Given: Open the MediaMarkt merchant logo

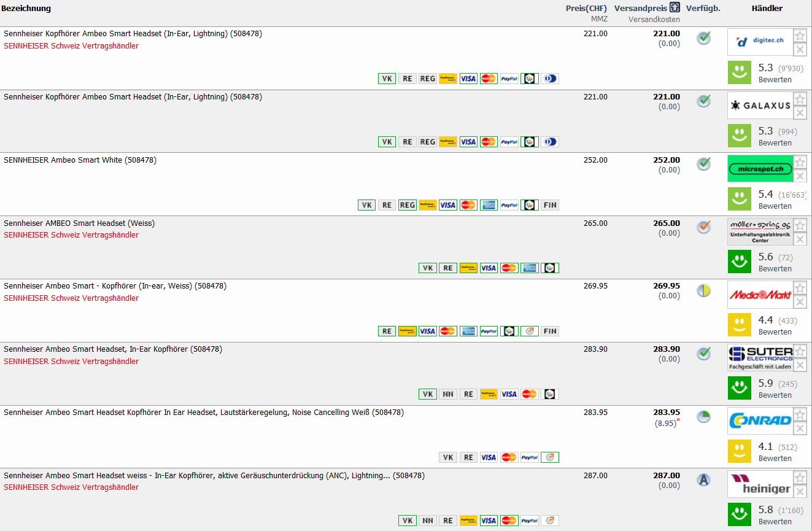Looking at the screenshot, I should pyautogui.click(x=760, y=295).
